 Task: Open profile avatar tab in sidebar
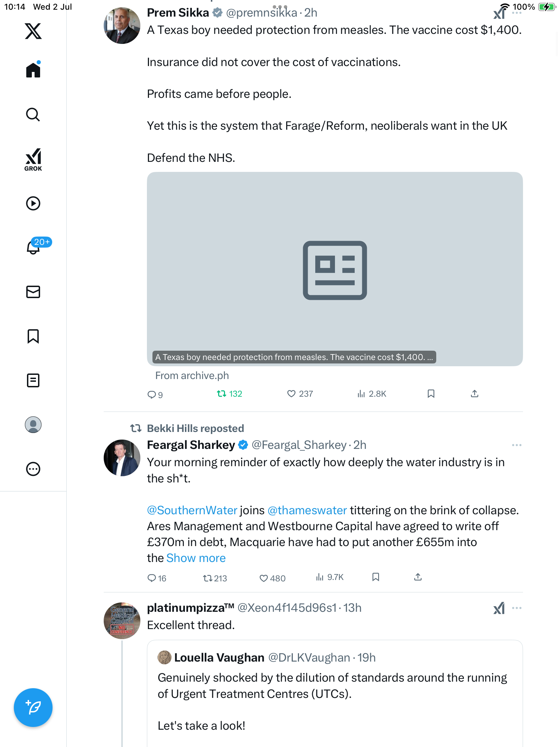click(x=33, y=425)
